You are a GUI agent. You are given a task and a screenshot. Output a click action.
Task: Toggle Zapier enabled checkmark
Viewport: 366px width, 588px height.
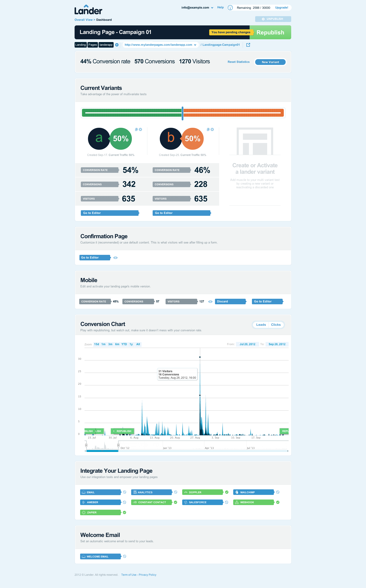coord(124,512)
